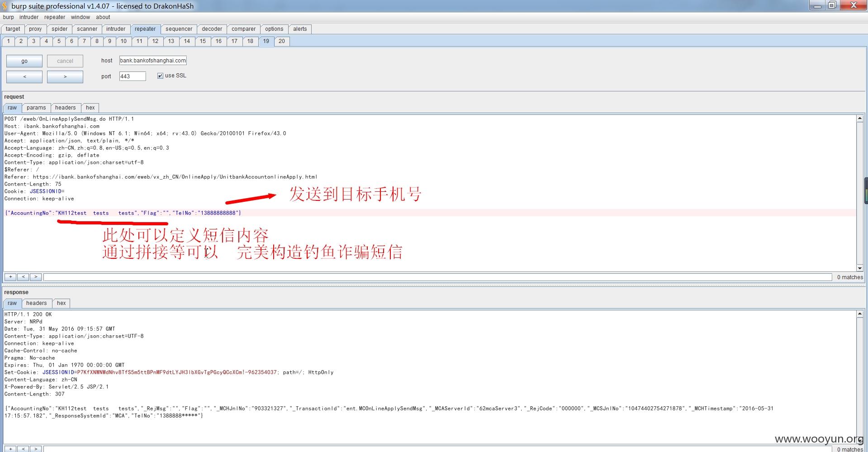Open repeater request tab 18
The width and height of the screenshot is (868, 452).
250,41
